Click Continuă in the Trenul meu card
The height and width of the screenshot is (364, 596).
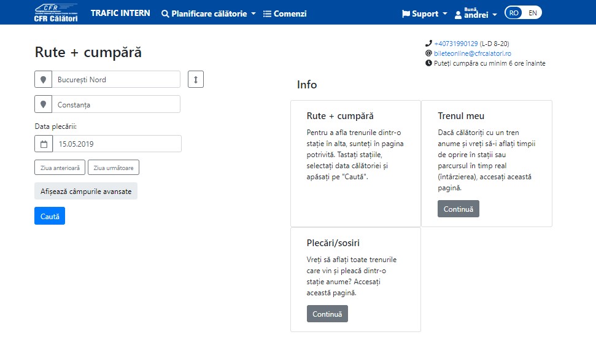tap(459, 209)
